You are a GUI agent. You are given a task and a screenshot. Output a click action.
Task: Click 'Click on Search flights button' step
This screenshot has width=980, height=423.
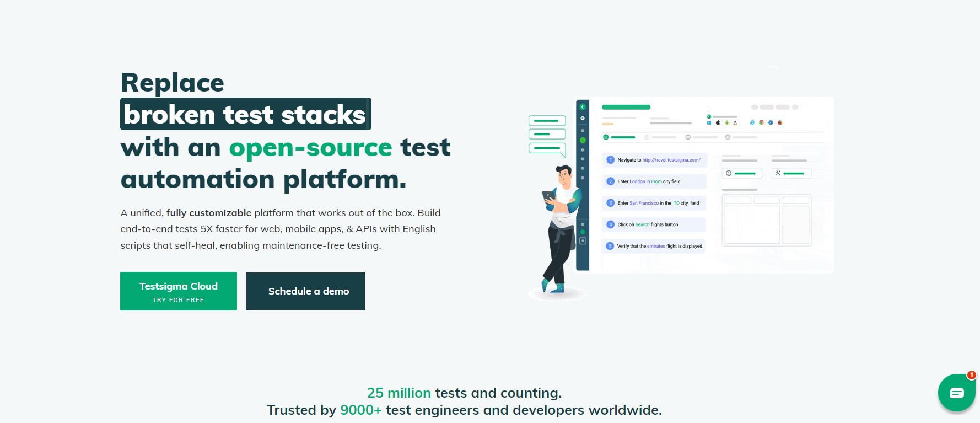[654, 224]
